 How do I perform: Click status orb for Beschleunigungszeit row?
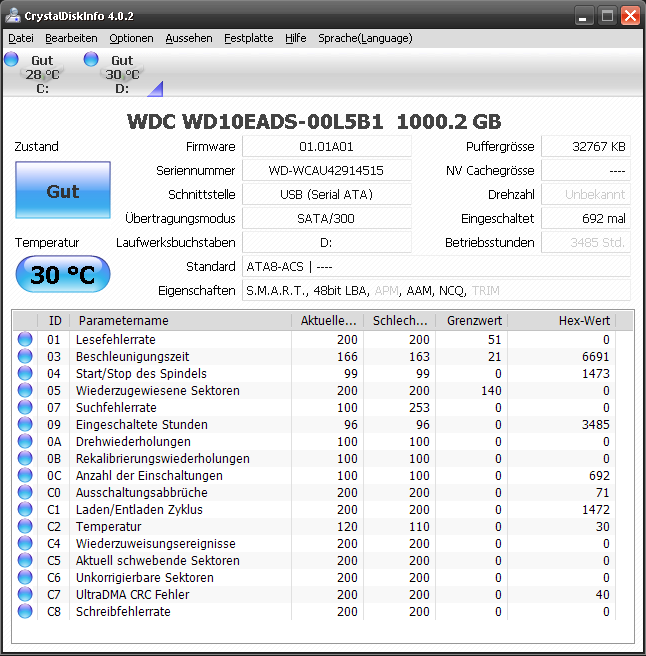25,356
